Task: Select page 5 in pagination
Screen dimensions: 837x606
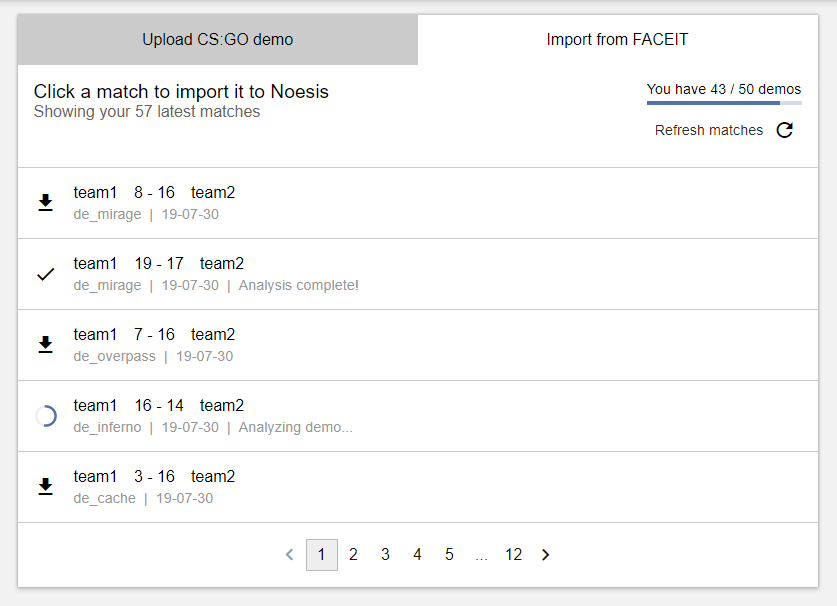Action: (449, 554)
